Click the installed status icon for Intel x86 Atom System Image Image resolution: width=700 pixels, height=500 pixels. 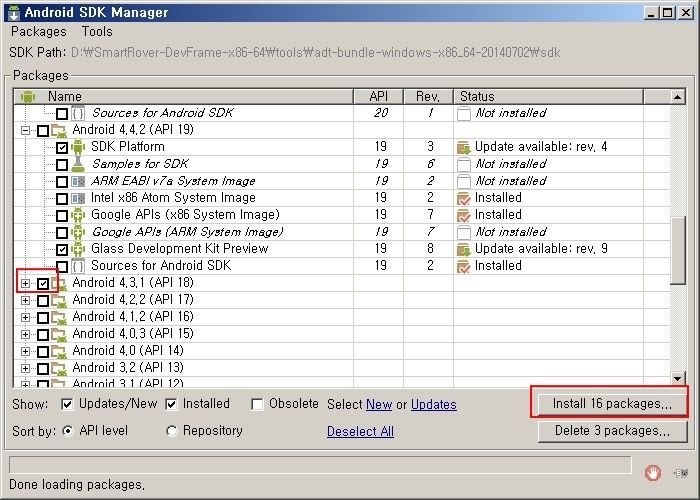[464, 198]
